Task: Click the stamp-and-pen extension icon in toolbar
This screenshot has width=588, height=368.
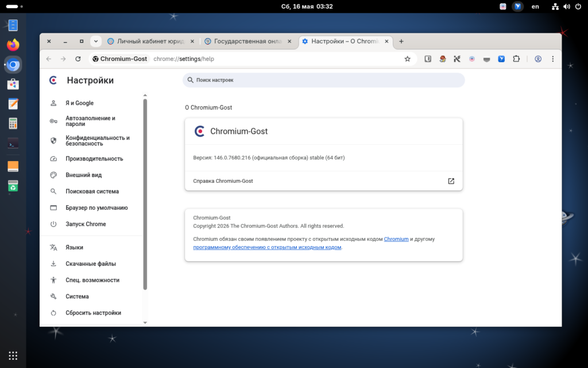Action: (x=443, y=59)
